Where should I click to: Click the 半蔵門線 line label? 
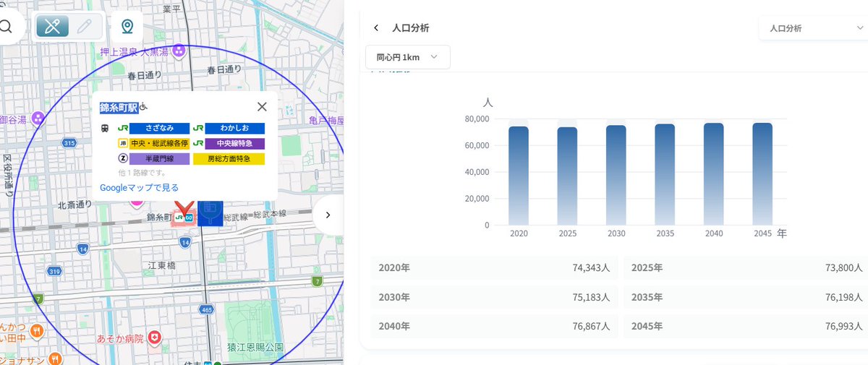click(160, 158)
